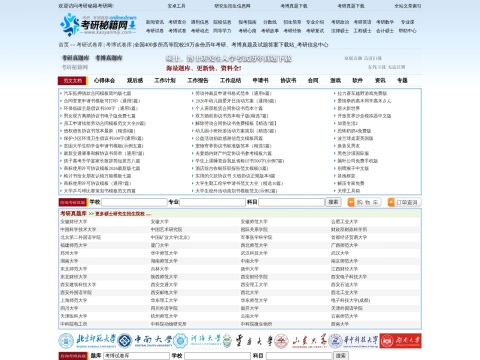The height and width of the screenshot is (360, 480).
Task: Click the 考博真题库 heading link
Action: tap(109, 58)
